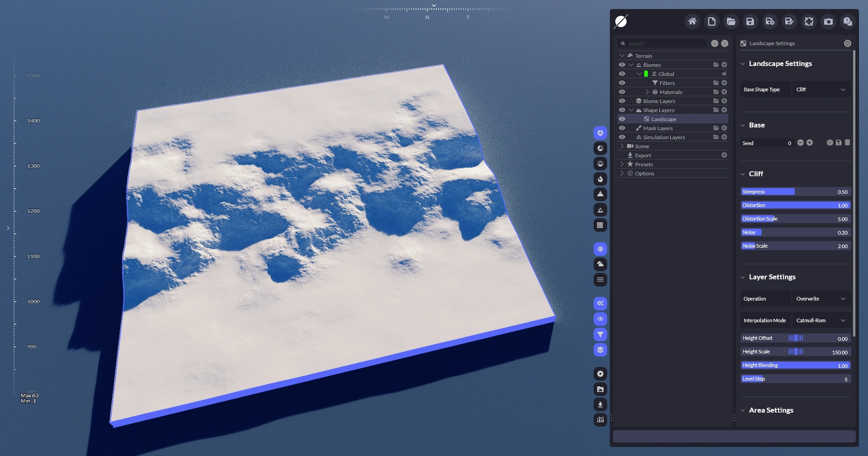Click the Home icon in top toolbar
This screenshot has height=456, width=868.
(692, 22)
